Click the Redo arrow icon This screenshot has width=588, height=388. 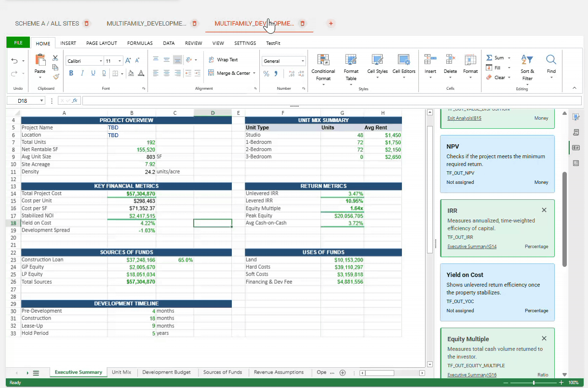(x=14, y=73)
